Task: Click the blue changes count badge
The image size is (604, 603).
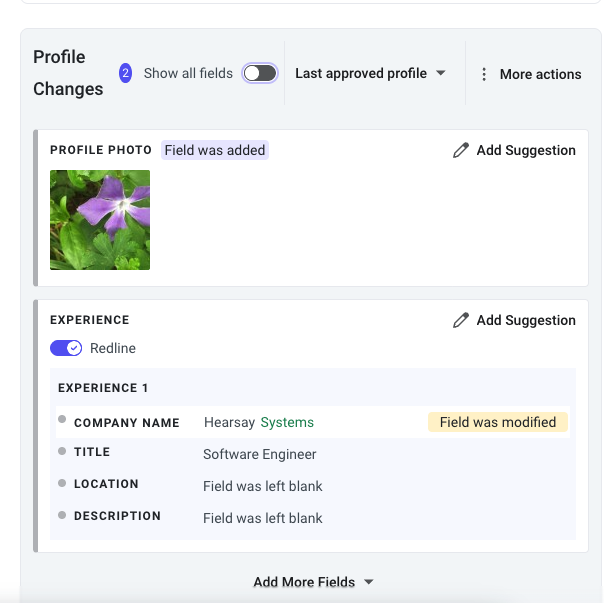Action: click(x=125, y=73)
